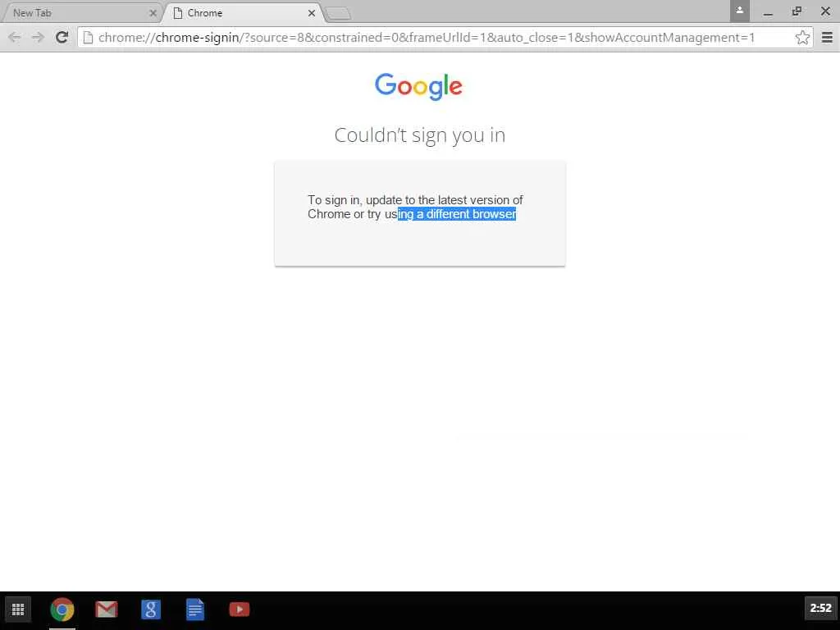The image size is (840, 630).
Task: Bookmark this page with the star icon
Action: click(802, 38)
